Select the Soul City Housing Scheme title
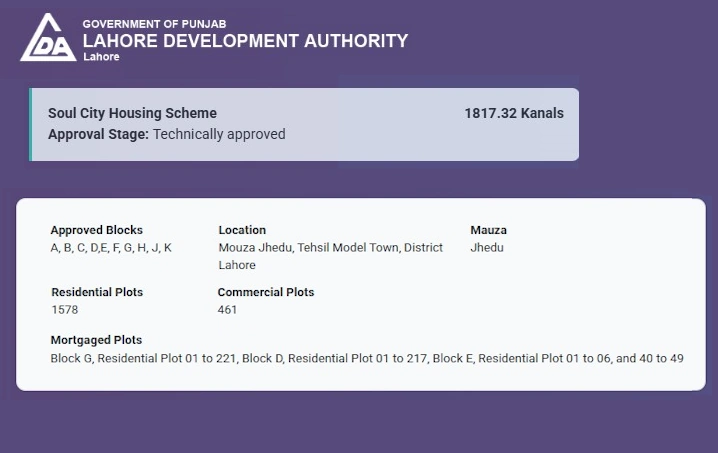Viewport: 718px width, 453px height. 132,113
